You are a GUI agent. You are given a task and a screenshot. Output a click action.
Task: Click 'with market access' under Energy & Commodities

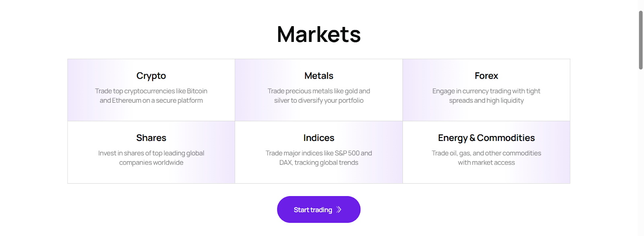(486, 163)
